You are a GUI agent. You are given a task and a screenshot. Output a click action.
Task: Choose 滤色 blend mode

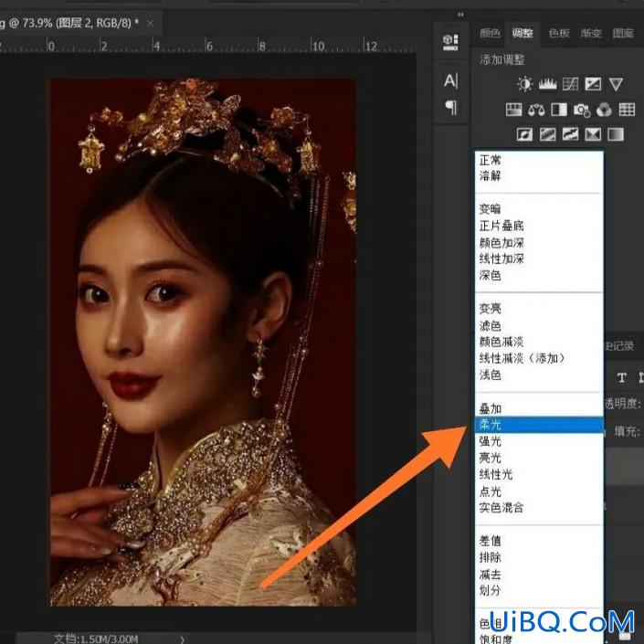tap(539, 326)
